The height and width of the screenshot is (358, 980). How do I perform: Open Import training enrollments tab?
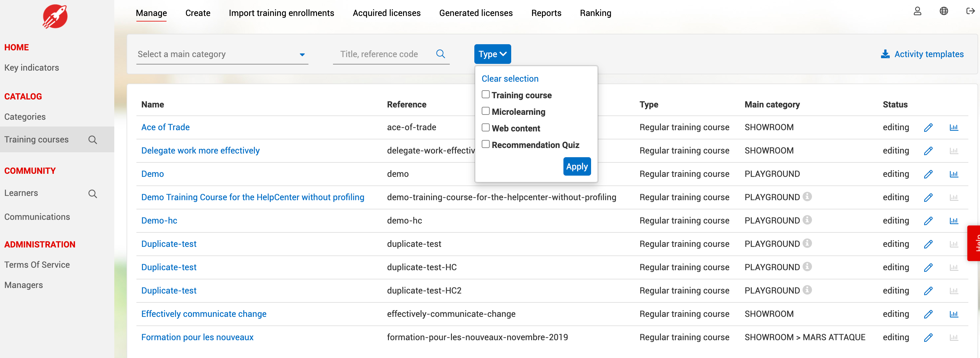281,13
